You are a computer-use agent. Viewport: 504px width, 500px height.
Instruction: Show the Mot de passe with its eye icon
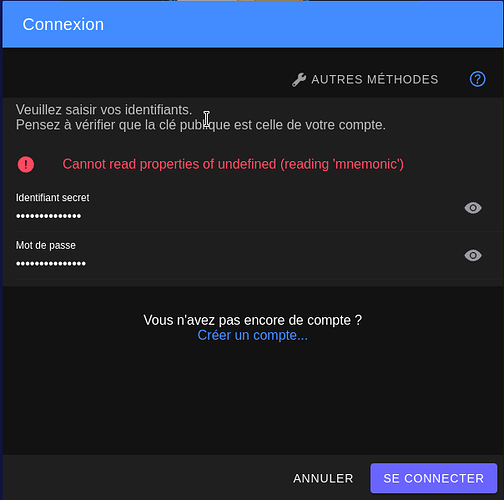pyautogui.click(x=473, y=255)
